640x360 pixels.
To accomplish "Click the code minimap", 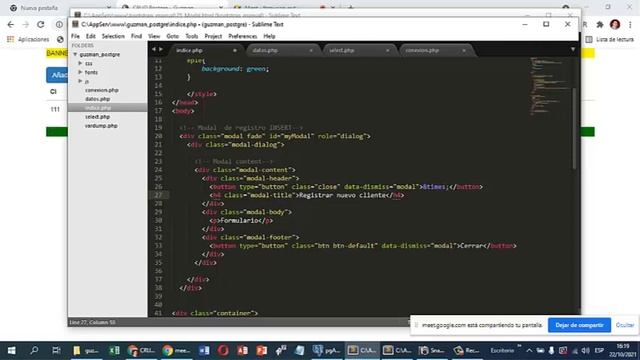I will click(549, 87).
